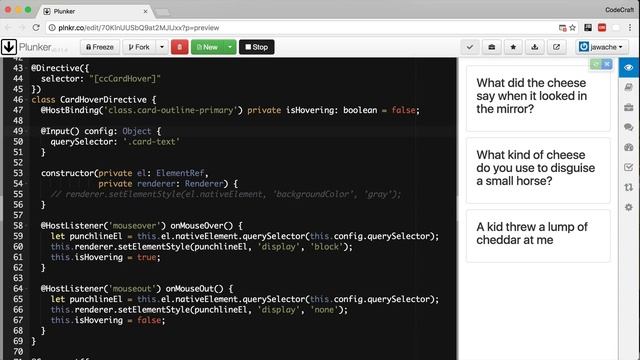Open the book icon in the sidebar
Viewport: 640px width, 360px height.
(629, 87)
